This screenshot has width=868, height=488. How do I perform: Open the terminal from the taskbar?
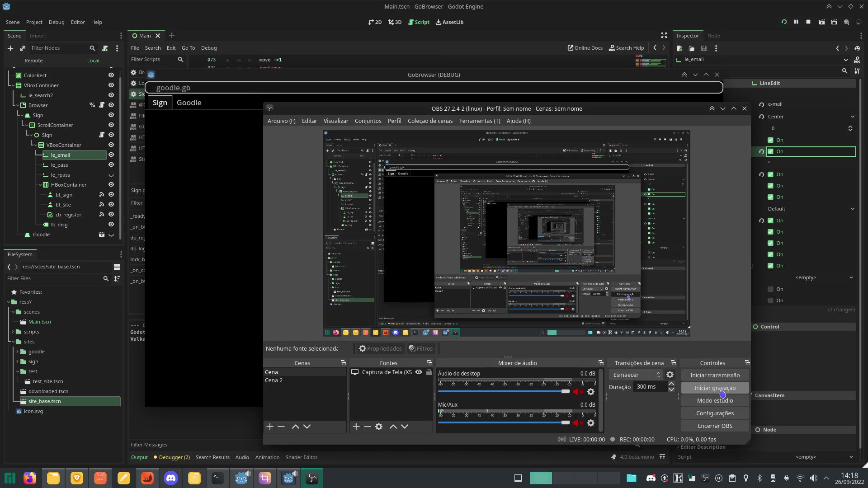(218, 478)
